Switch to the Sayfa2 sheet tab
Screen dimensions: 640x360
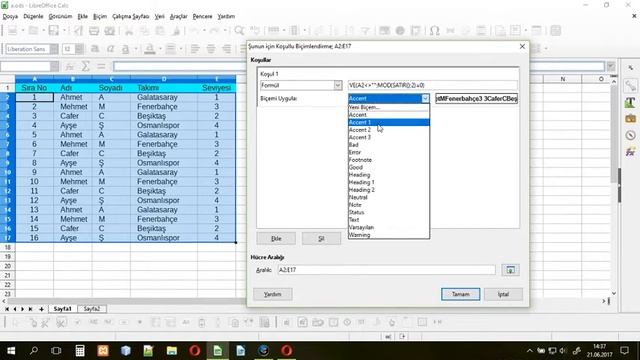coord(92,309)
